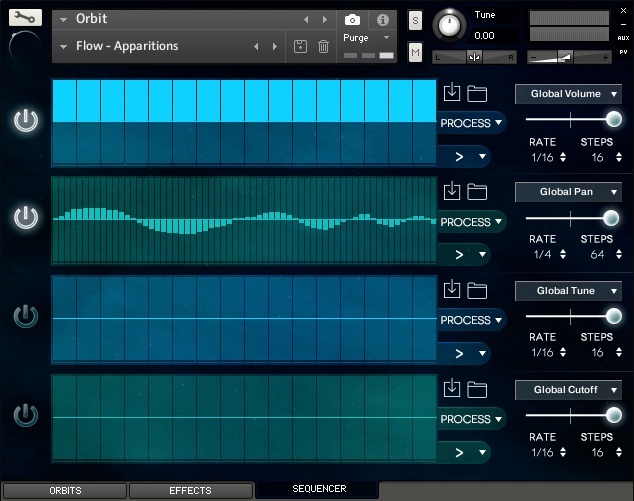
Task: Open the folder icon for Global Pan row
Action: (x=477, y=192)
